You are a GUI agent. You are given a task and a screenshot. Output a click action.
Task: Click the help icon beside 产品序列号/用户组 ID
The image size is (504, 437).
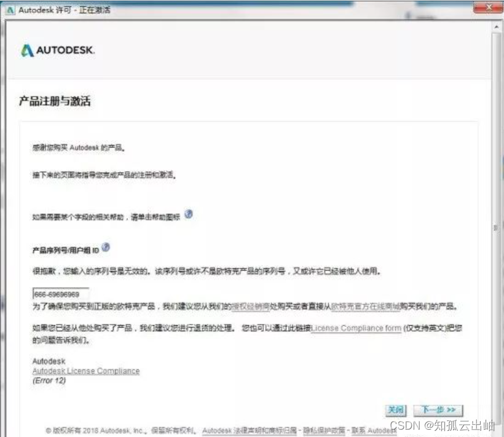106,247
